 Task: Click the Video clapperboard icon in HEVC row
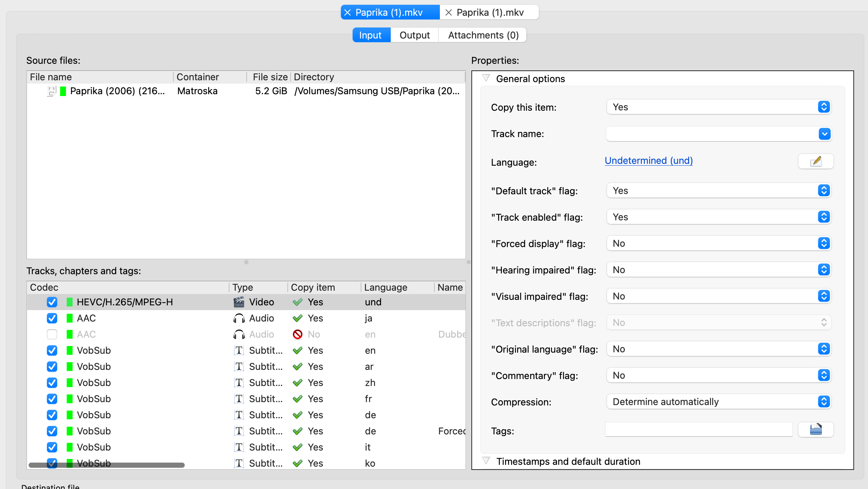[239, 302]
